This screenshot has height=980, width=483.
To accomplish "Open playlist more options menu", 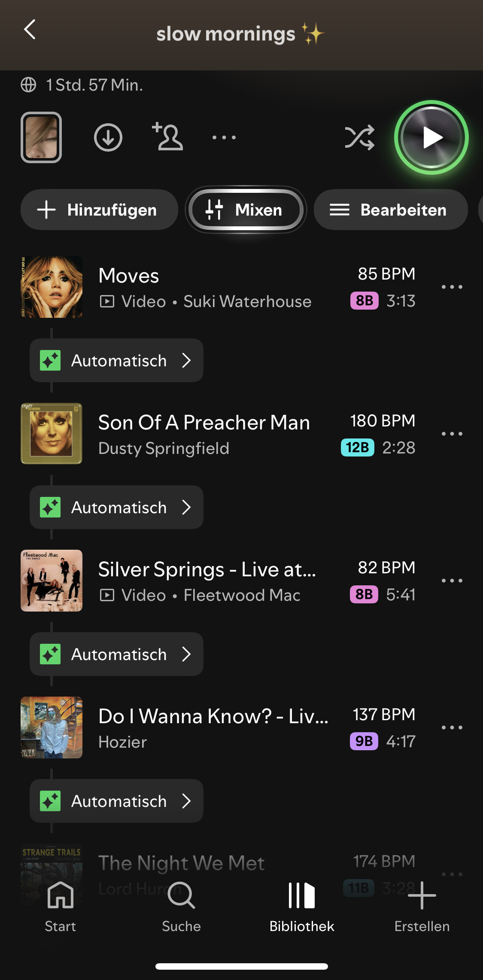I will [224, 137].
